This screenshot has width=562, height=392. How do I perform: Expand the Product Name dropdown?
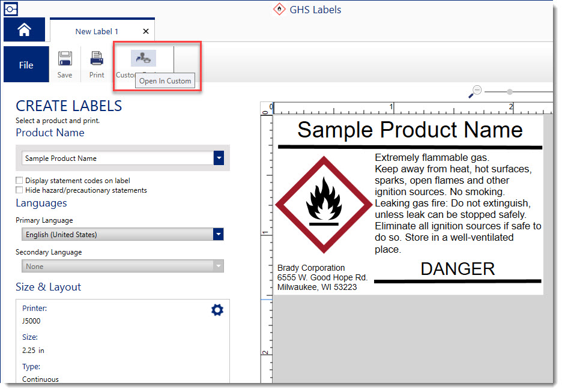(x=219, y=158)
